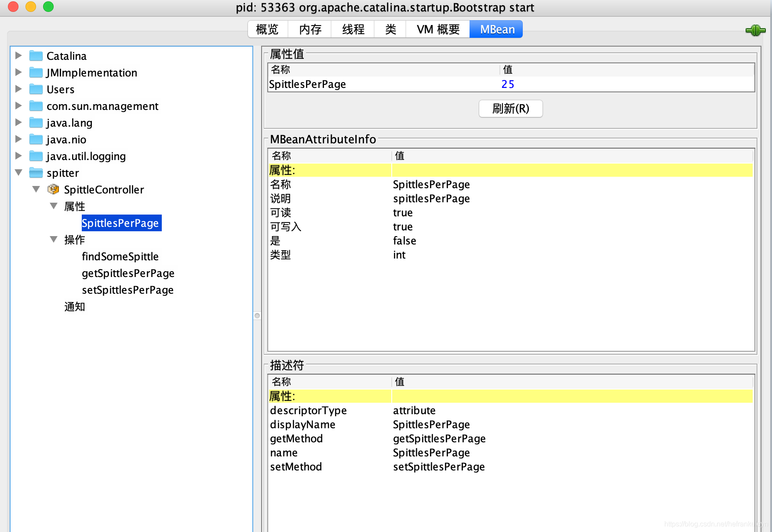
Task: Click the setMethod row value setSpittlesPerPage
Action: (x=439, y=466)
